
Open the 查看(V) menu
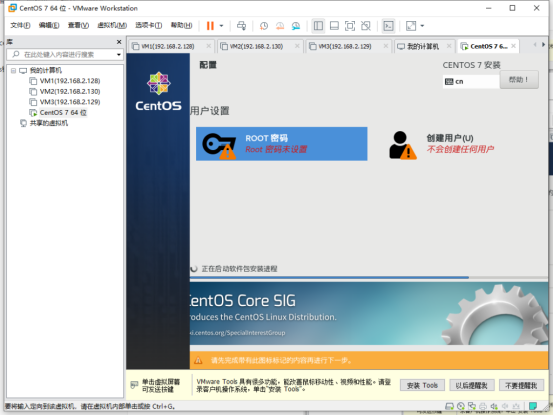point(78,25)
